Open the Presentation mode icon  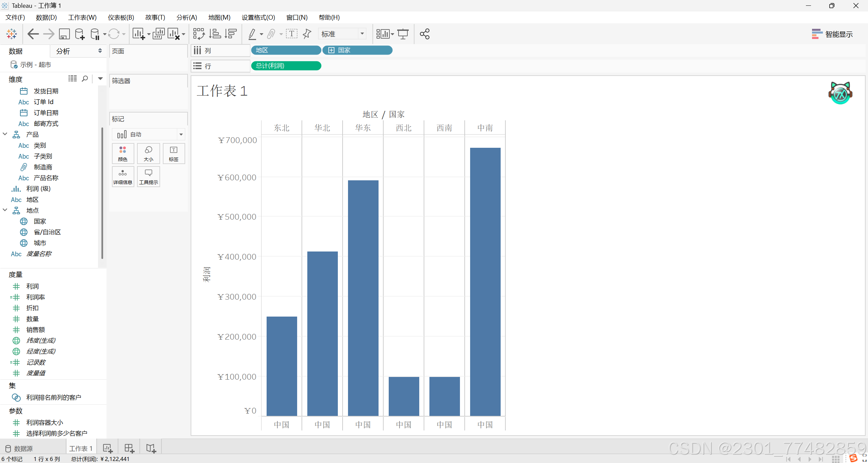(x=403, y=34)
